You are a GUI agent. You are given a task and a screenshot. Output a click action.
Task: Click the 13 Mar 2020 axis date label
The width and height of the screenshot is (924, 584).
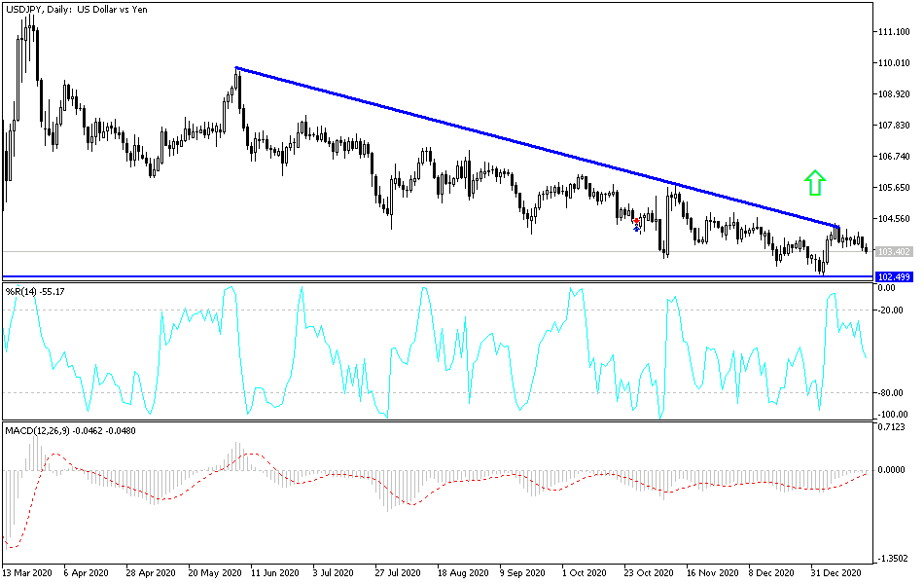coord(31,574)
